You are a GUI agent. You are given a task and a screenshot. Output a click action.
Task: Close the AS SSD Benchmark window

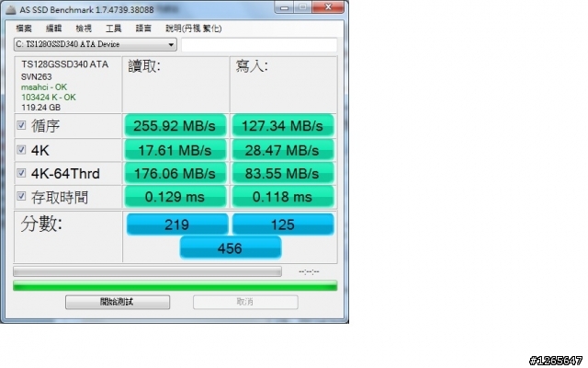328,7
